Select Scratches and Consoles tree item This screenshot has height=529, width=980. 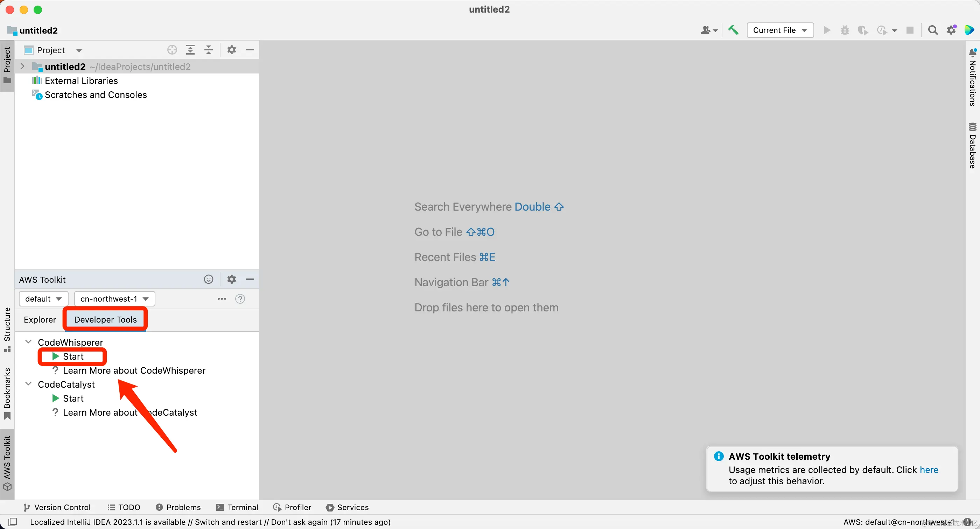coord(96,95)
